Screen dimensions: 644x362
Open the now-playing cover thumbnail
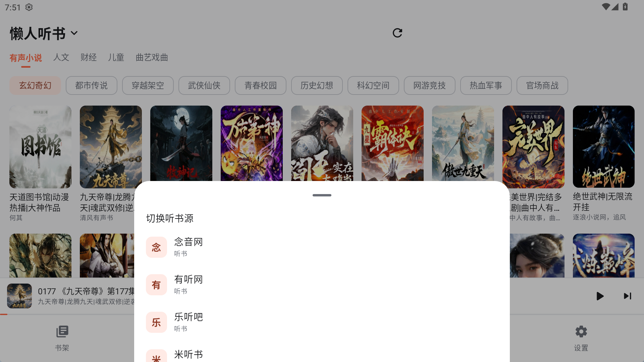pos(19,296)
